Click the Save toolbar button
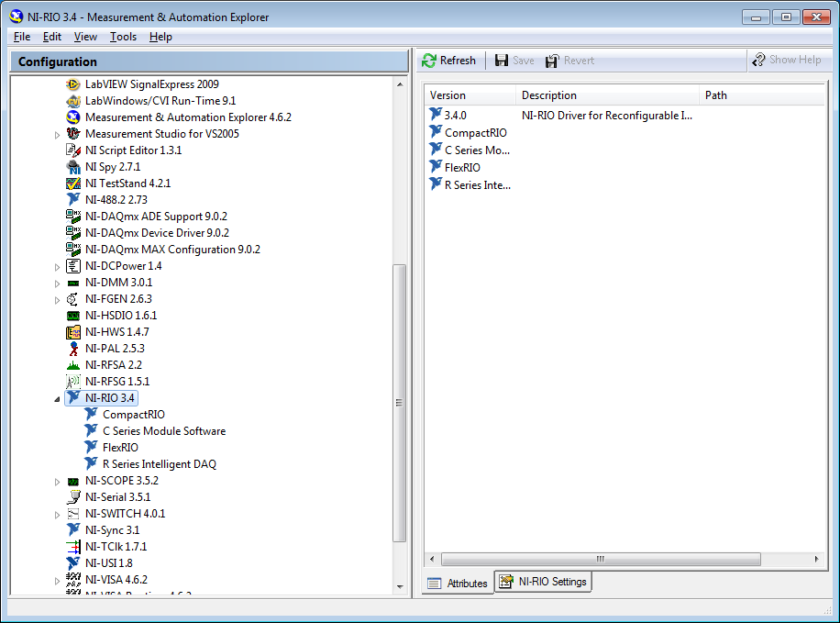This screenshot has width=840, height=623. 514,61
